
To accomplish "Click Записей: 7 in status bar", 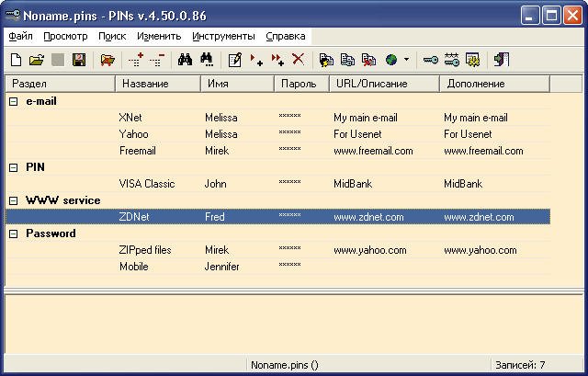I will [520, 365].
